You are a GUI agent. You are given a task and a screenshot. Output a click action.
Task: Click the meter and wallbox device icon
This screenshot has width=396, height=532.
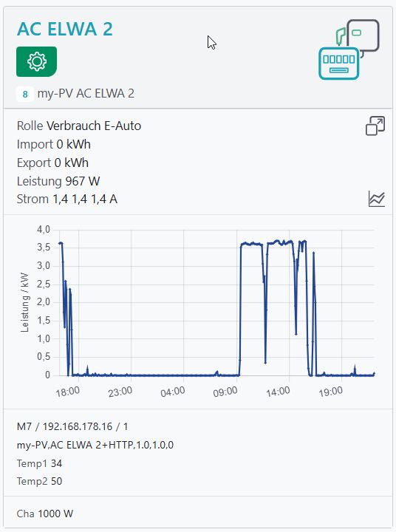(x=349, y=50)
